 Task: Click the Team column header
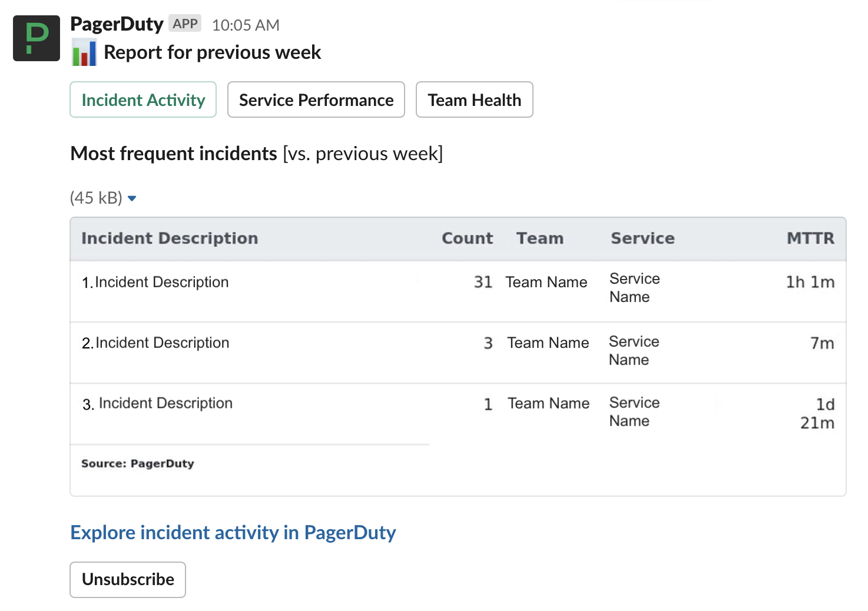click(x=540, y=238)
